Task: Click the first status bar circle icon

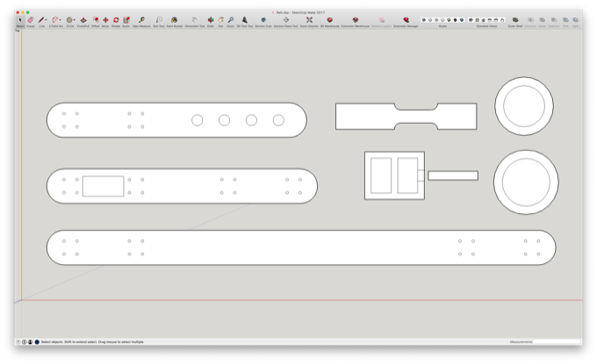Action: [x=18, y=342]
